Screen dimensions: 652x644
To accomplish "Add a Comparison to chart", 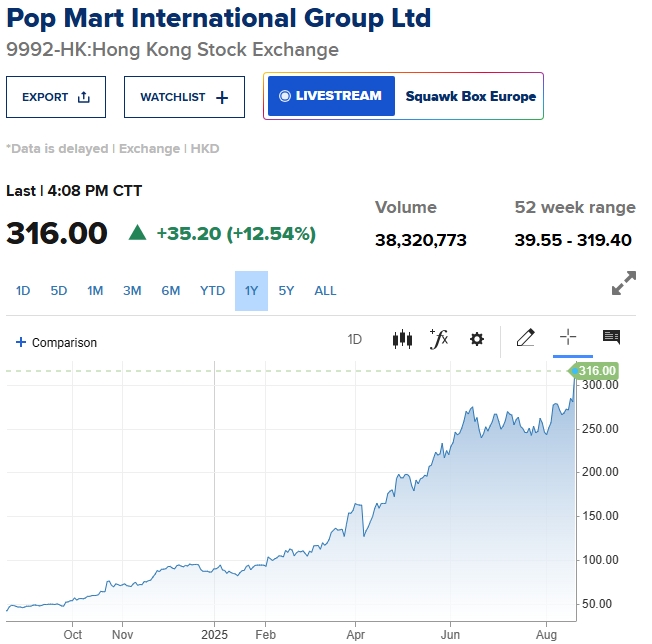I will [x=57, y=342].
